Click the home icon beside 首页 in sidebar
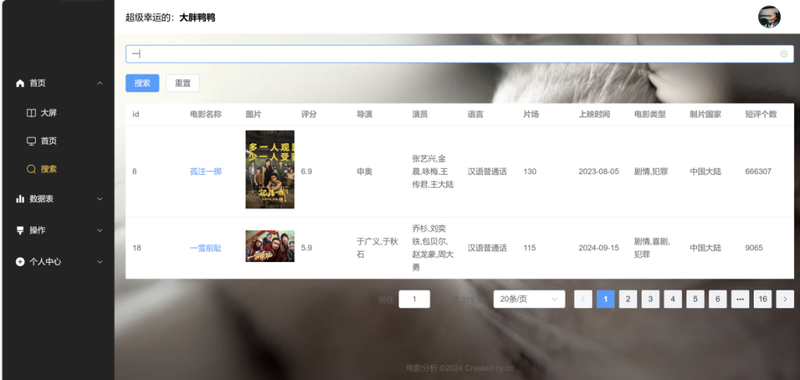 pyautogui.click(x=20, y=83)
